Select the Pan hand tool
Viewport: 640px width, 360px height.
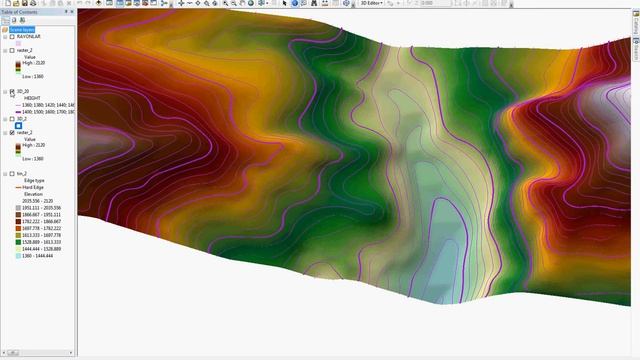click(242, 3)
